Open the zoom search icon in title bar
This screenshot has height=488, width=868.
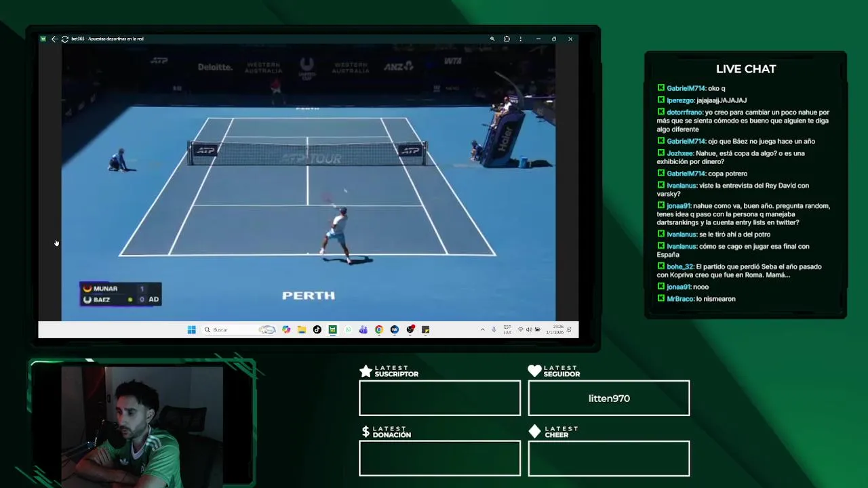point(492,39)
